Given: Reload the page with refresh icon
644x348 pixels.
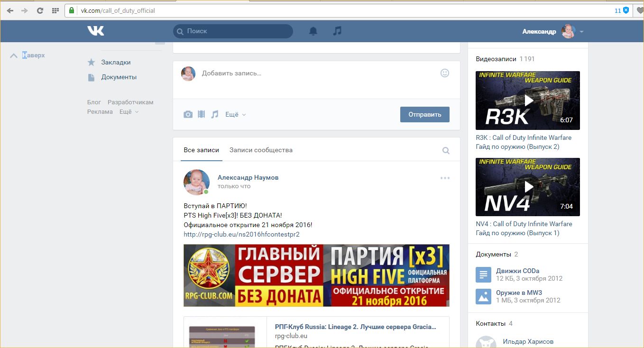Looking at the screenshot, I should [x=40, y=10].
